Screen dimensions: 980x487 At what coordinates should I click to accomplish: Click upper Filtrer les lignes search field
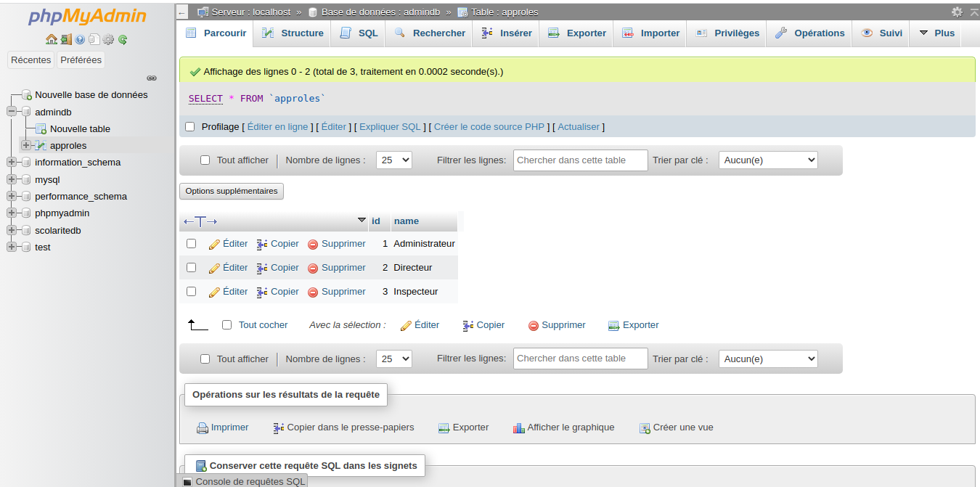(581, 160)
